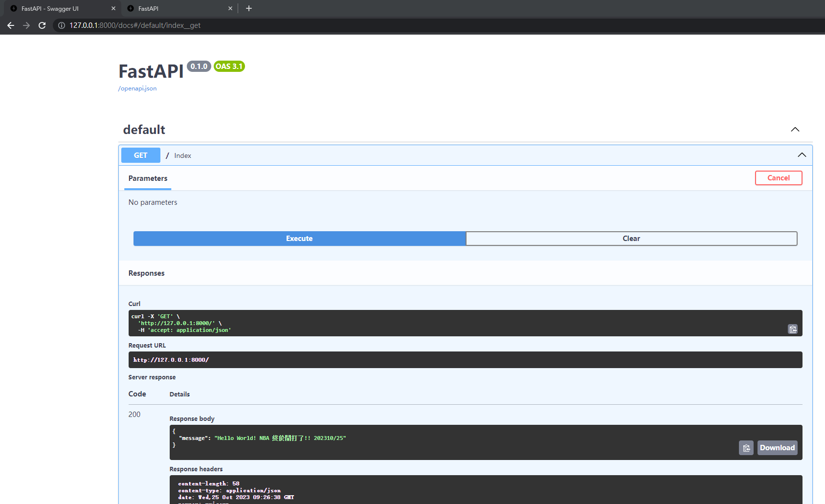Click the "No parameters" text
825x504 pixels.
click(153, 202)
